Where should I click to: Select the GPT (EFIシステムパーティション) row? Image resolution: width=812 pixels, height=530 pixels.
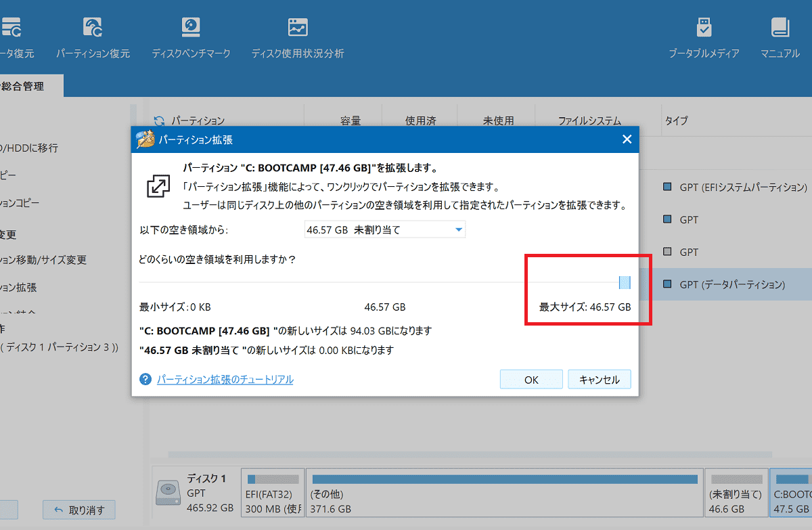click(736, 187)
